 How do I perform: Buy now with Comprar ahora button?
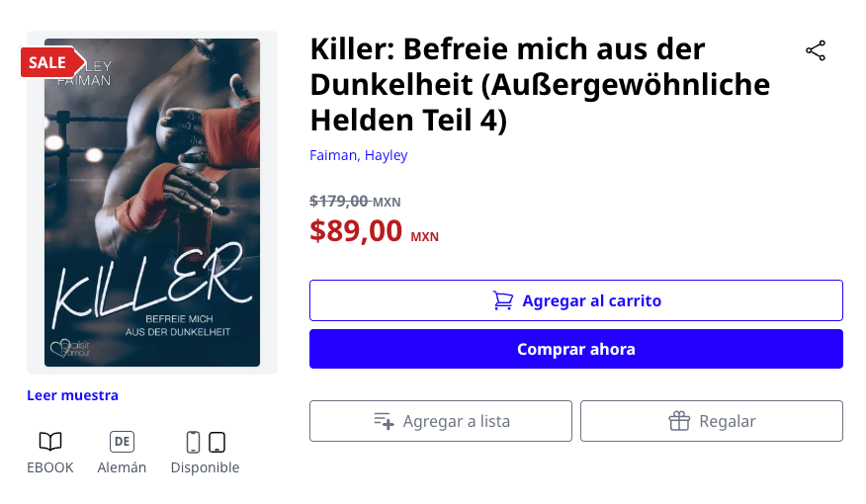576,349
